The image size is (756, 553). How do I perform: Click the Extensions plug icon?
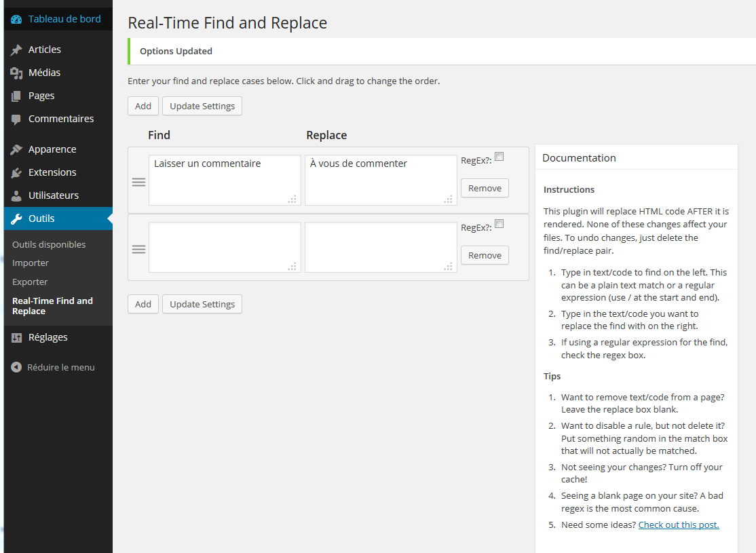coord(16,172)
